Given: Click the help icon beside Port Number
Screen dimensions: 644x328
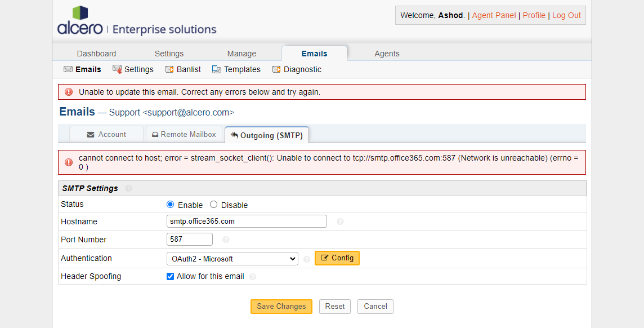Looking at the screenshot, I should 226,240.
